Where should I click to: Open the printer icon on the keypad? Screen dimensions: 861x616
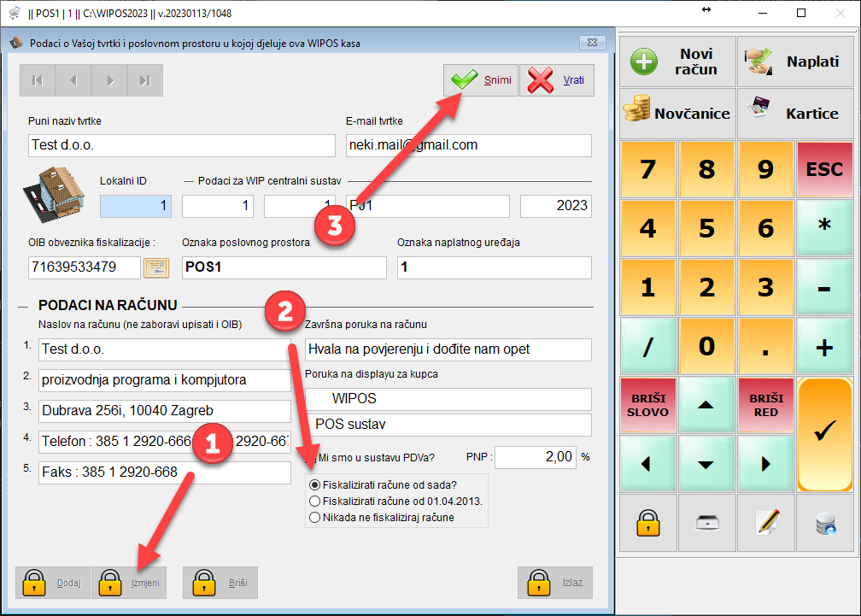[706, 523]
